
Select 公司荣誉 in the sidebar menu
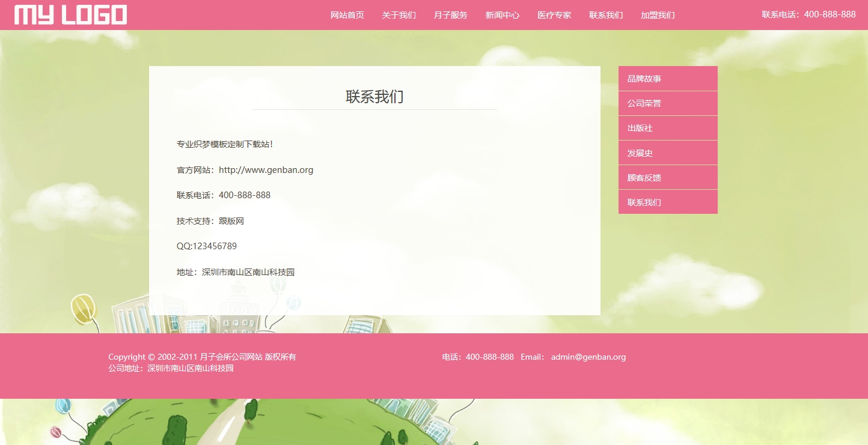coord(668,103)
